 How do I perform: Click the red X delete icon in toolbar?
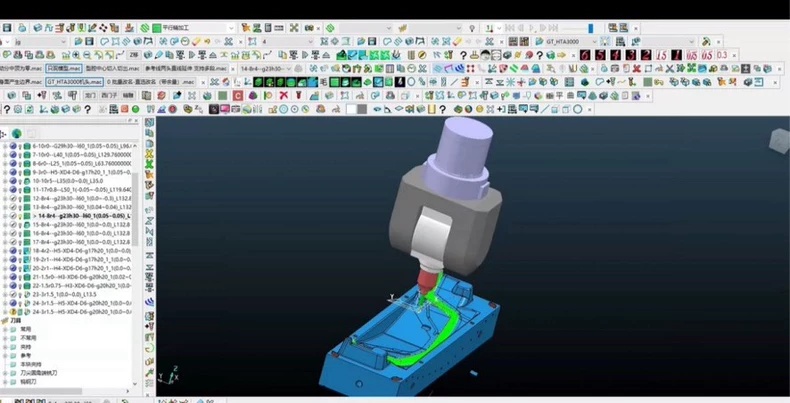click(284, 95)
